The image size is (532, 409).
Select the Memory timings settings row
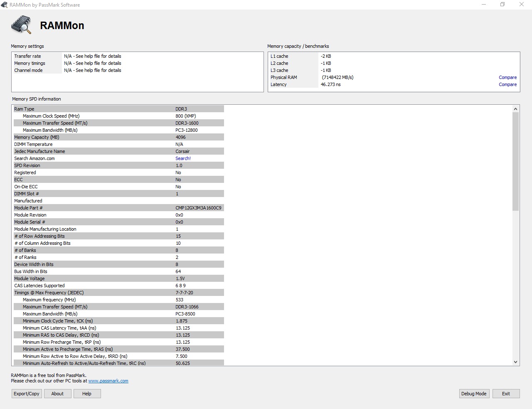(138, 63)
